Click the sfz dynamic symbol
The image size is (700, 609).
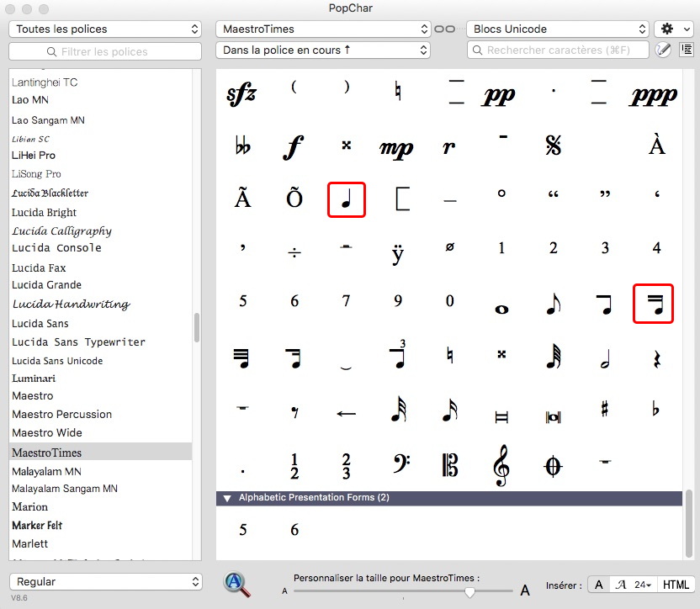(242, 94)
